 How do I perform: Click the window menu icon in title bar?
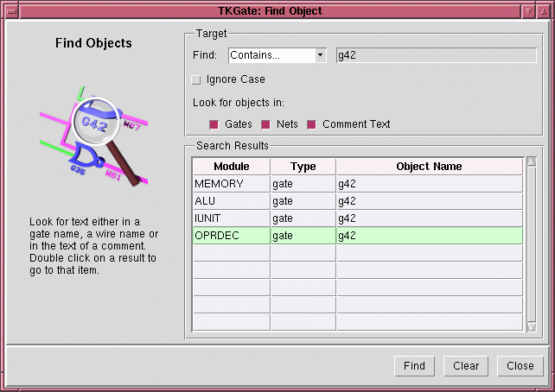pos(10,10)
